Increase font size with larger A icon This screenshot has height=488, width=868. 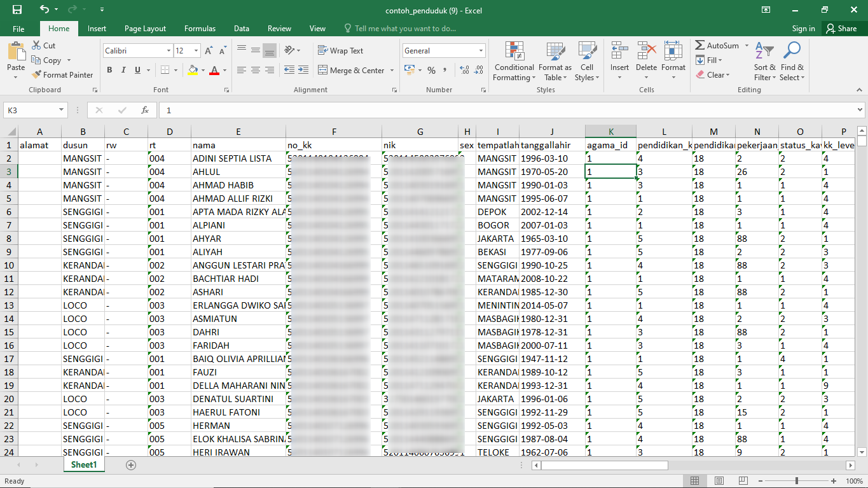point(209,51)
